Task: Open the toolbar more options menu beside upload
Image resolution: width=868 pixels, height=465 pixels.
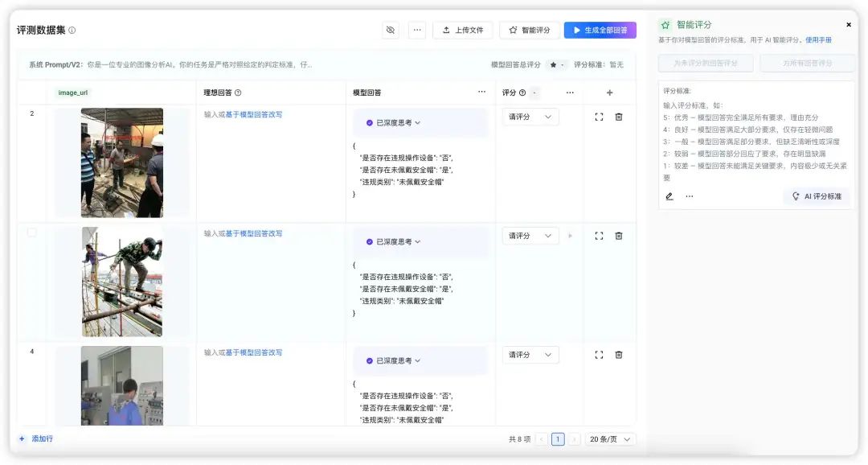Action: [417, 30]
